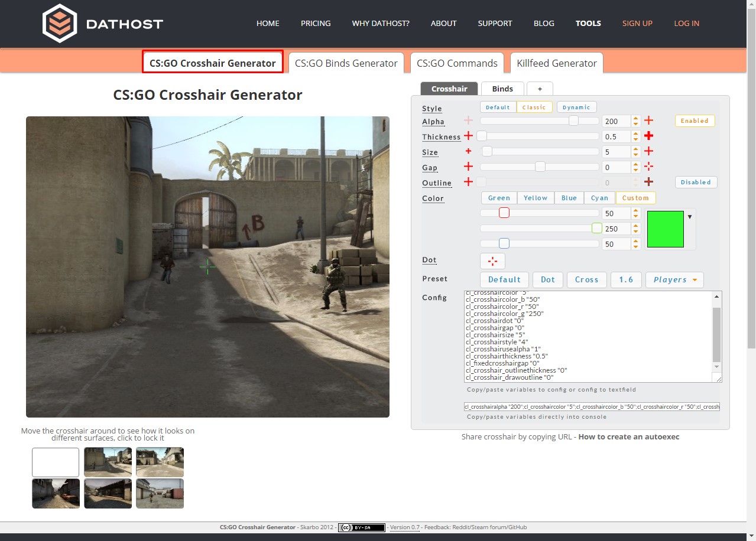Open the CS:GO Commands tab

457,63
